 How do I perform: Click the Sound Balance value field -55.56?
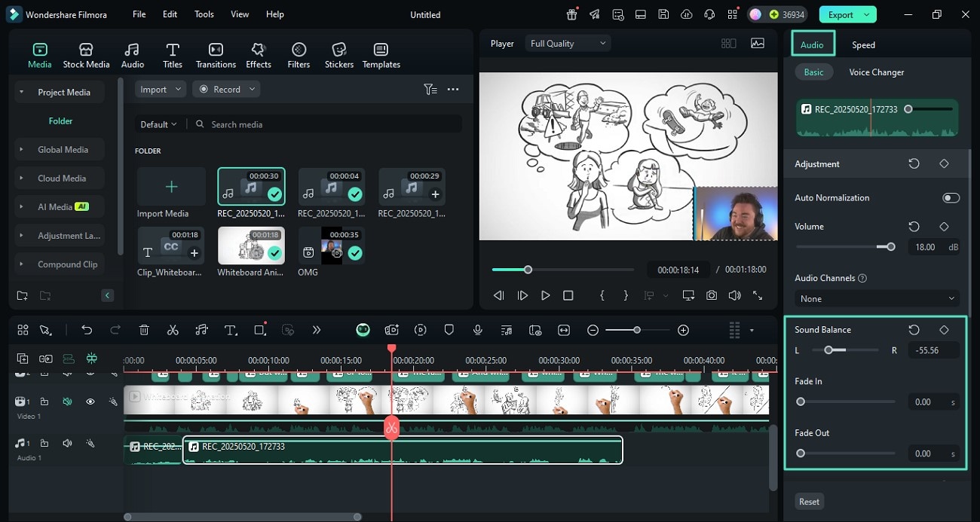tap(933, 350)
